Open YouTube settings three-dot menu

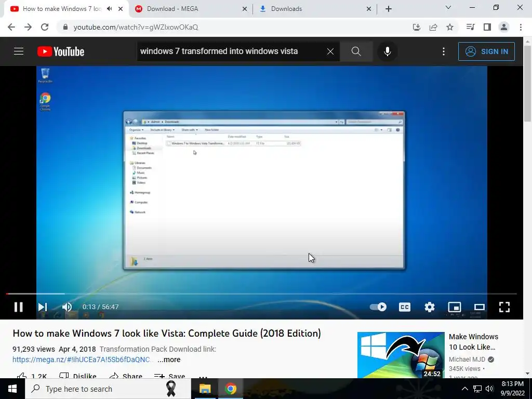444,51
